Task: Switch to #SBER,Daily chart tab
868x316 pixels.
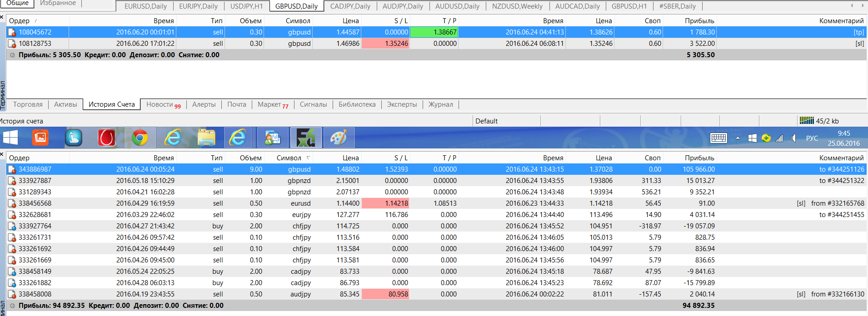Action: tap(677, 6)
